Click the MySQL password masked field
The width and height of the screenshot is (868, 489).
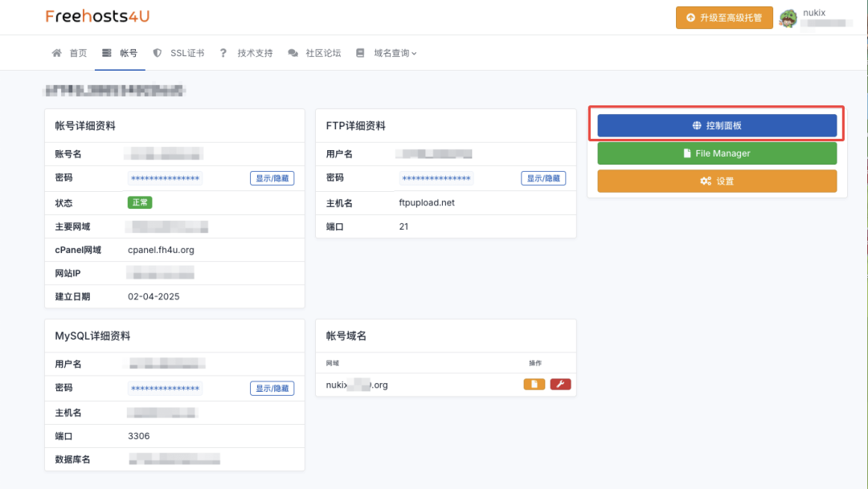[165, 389]
